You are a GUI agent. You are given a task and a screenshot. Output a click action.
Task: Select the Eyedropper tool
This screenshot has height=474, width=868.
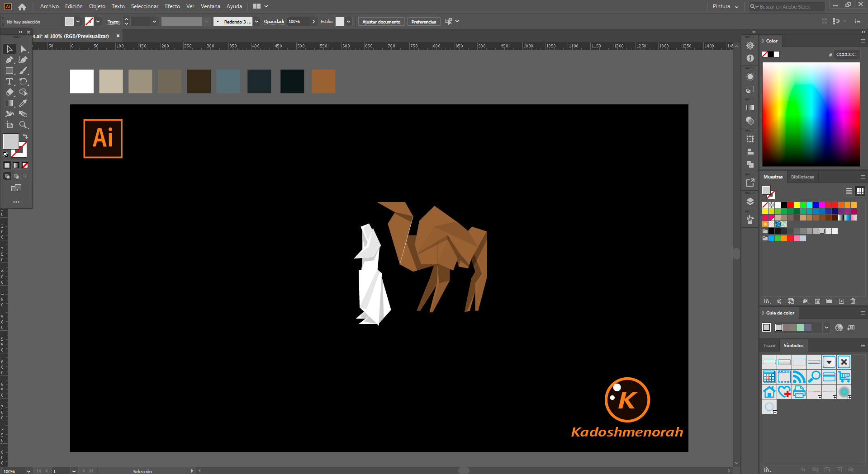tap(23, 103)
